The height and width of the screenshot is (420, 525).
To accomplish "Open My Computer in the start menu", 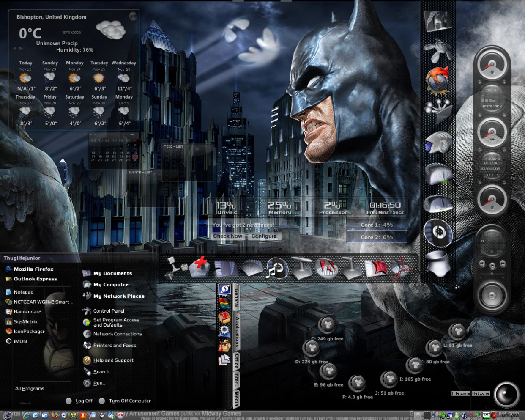I will click(x=106, y=285).
